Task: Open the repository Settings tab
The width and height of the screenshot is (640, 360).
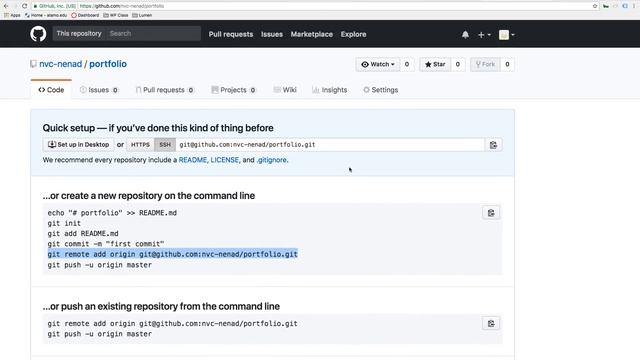Action: (x=380, y=90)
